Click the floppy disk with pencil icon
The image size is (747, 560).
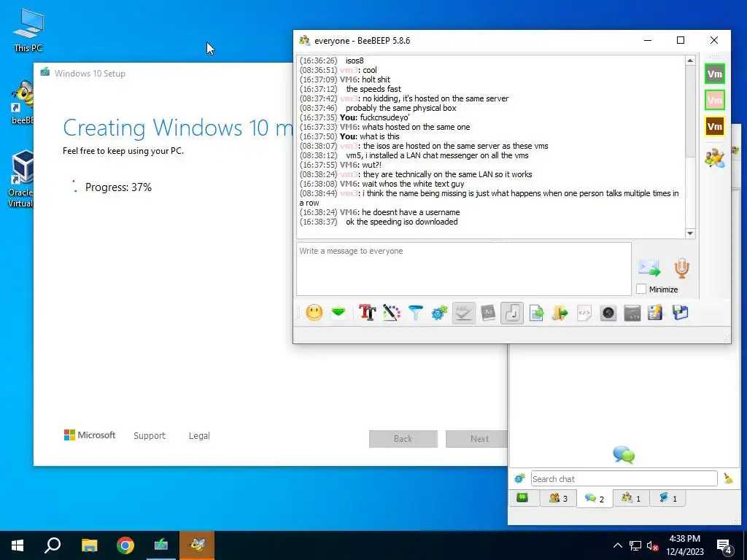pyautogui.click(x=656, y=313)
